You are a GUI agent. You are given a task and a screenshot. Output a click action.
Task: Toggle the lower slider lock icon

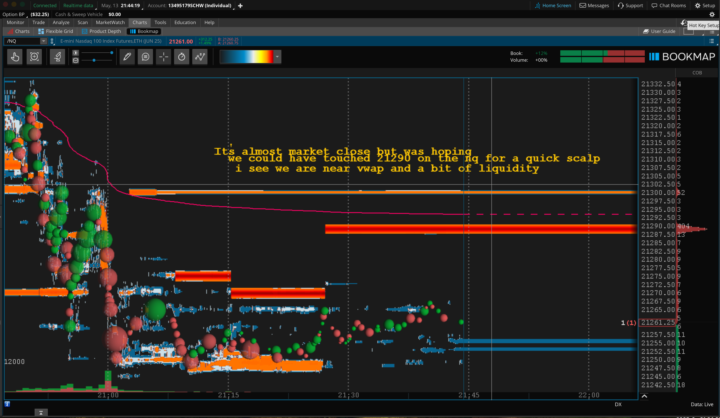[x=76, y=61]
